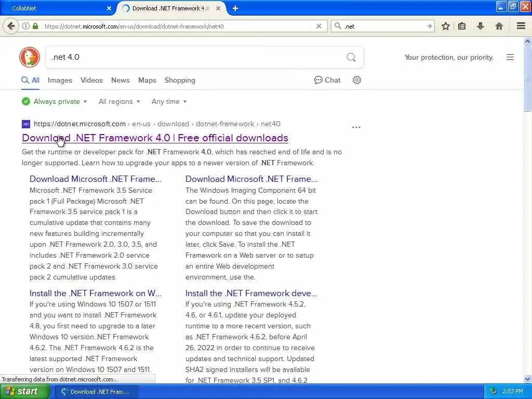
Task: Open Download .NET Framework 4.0 official downloads link
Action: 155,138
